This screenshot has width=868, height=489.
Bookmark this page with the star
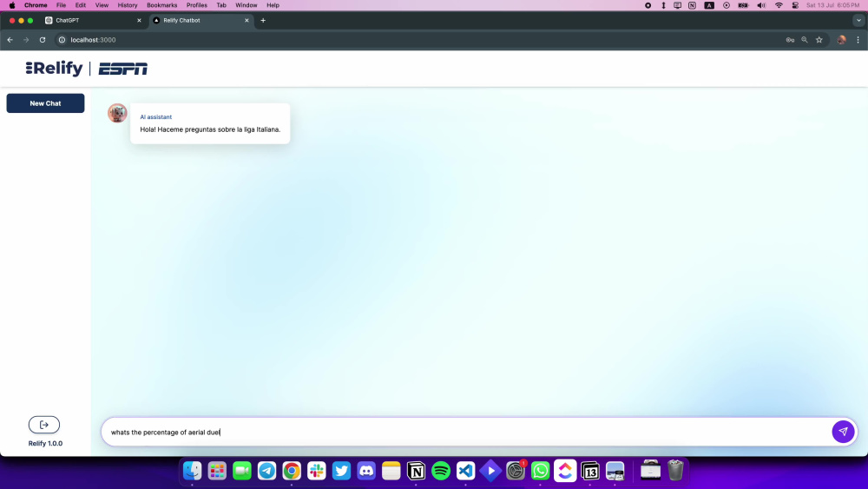coord(819,40)
